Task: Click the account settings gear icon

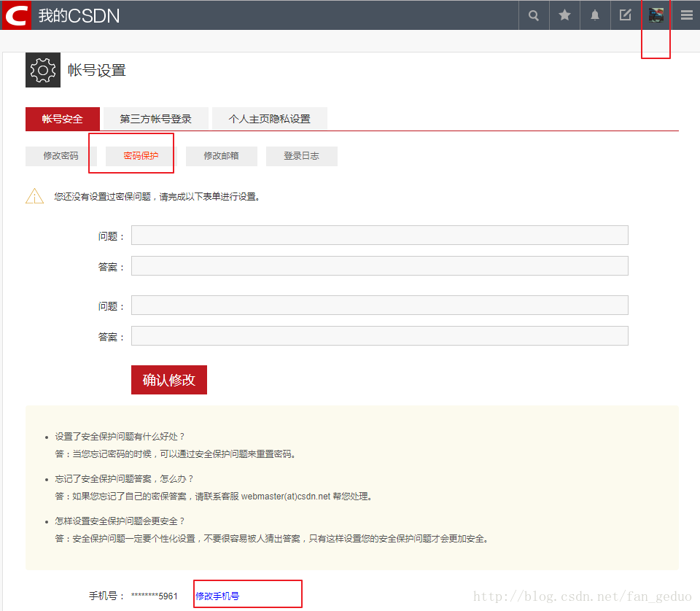Action: click(43, 70)
